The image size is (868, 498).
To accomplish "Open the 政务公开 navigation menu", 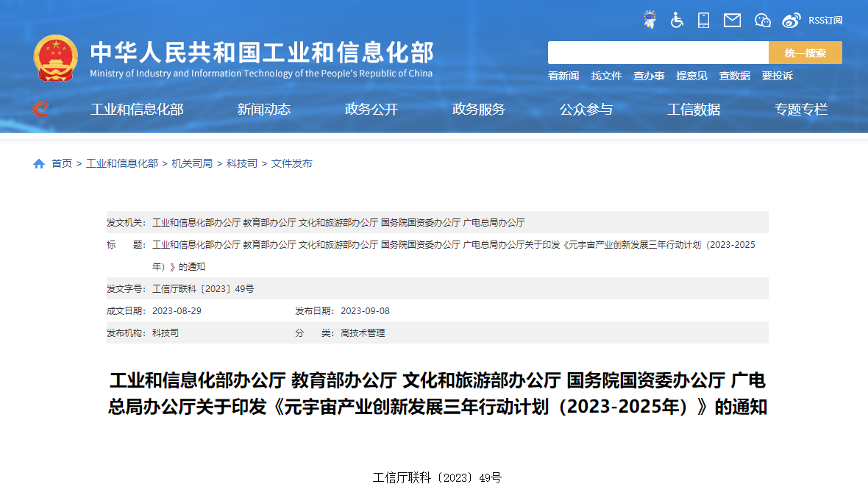I will (x=371, y=110).
